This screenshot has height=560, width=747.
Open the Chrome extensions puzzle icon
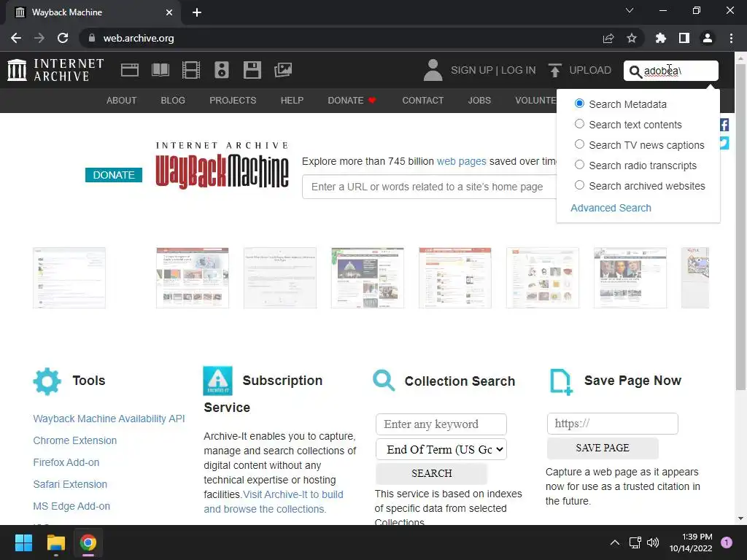[x=661, y=38]
